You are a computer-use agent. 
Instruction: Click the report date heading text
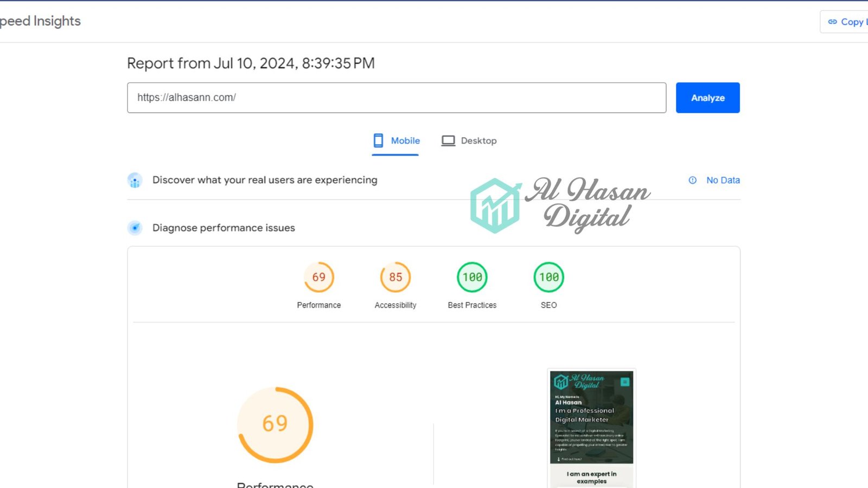[251, 63]
